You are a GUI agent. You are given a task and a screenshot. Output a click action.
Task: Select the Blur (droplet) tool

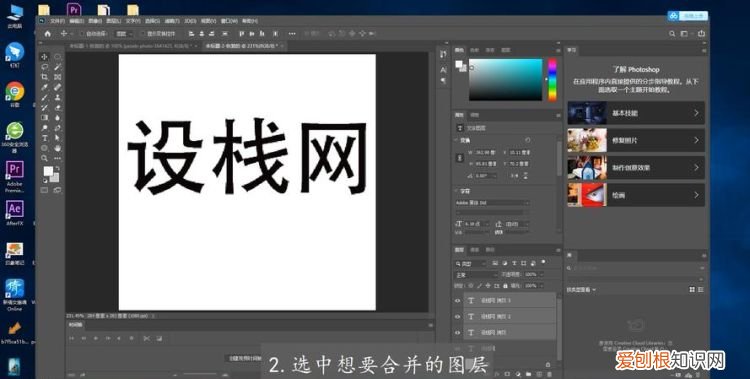click(x=57, y=117)
